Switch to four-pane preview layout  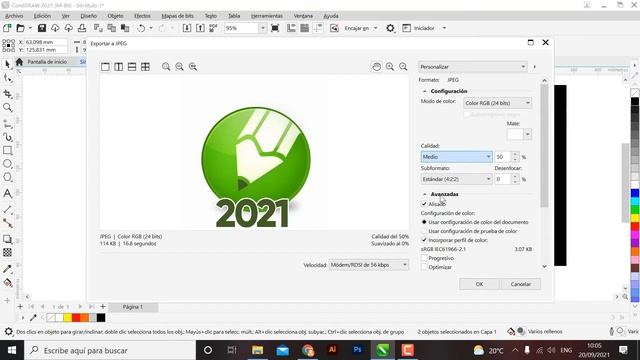point(145,67)
